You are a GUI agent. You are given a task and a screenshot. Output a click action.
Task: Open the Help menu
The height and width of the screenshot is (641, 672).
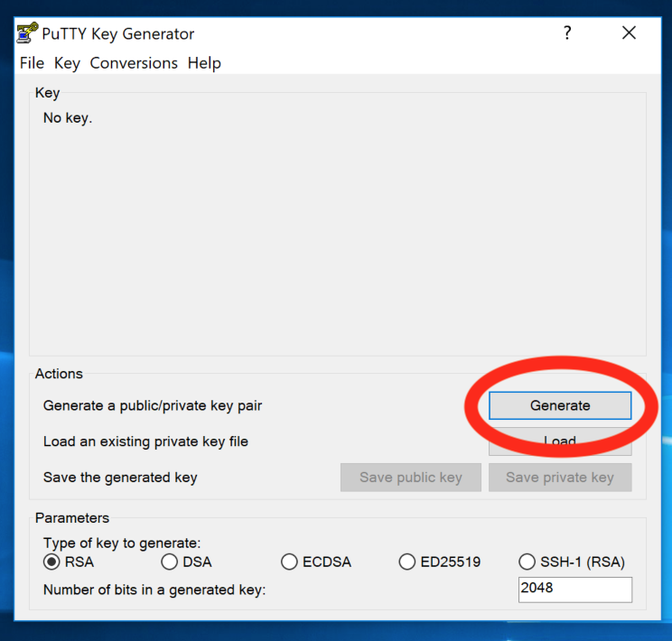(204, 63)
